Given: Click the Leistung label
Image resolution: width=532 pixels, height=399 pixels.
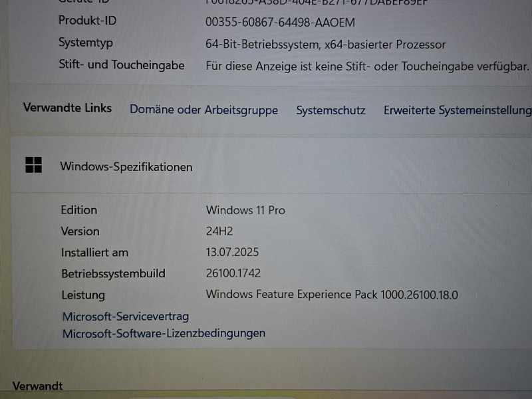Looking at the screenshot, I should 83,295.
